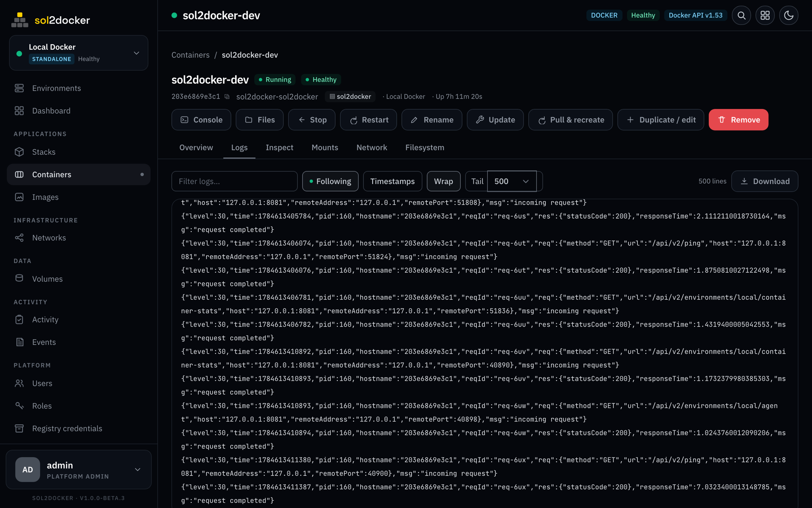
Task: Remove the container with red button
Action: 738,120
